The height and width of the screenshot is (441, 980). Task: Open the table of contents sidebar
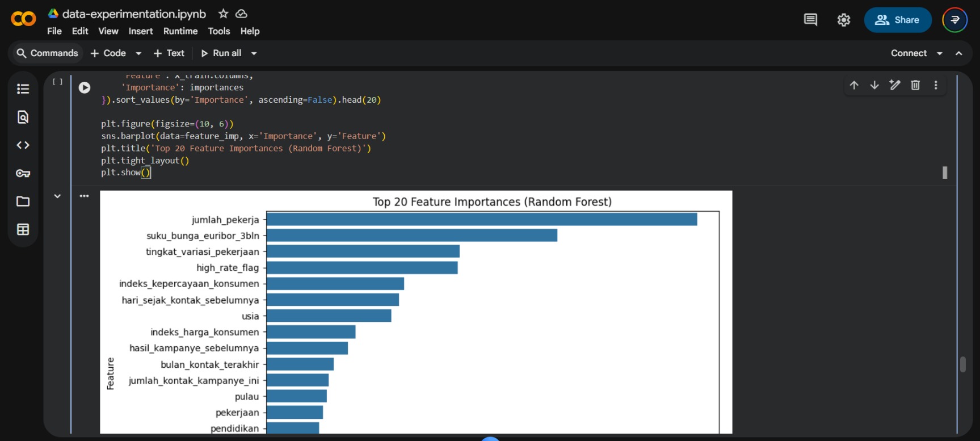pos(23,89)
